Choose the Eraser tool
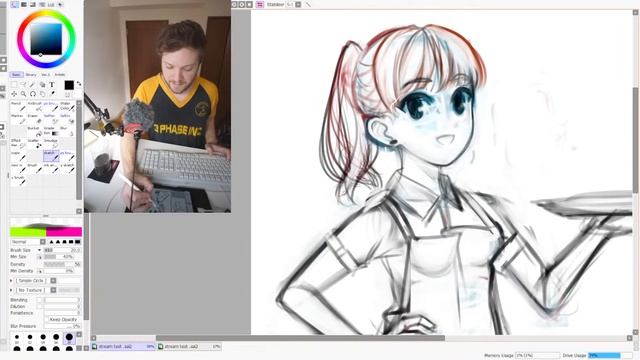Image resolution: width=640 pixels, height=360 pixels. pyautogui.click(x=35, y=119)
